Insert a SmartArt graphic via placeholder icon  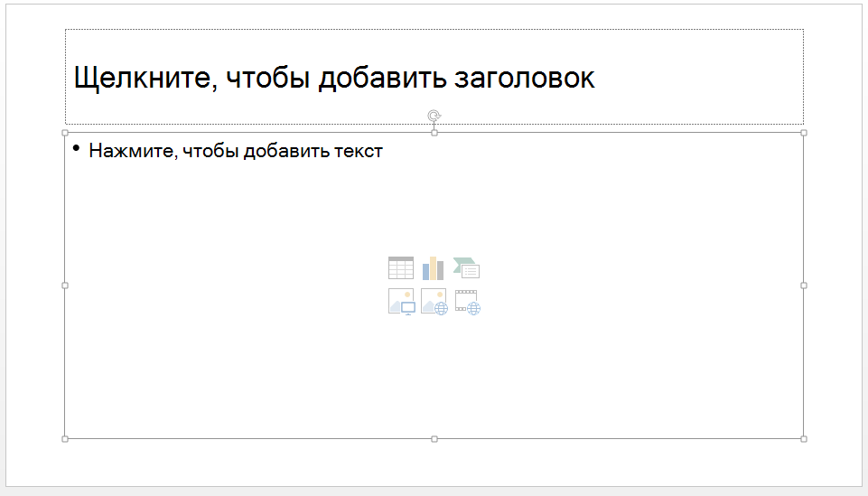tap(466, 268)
